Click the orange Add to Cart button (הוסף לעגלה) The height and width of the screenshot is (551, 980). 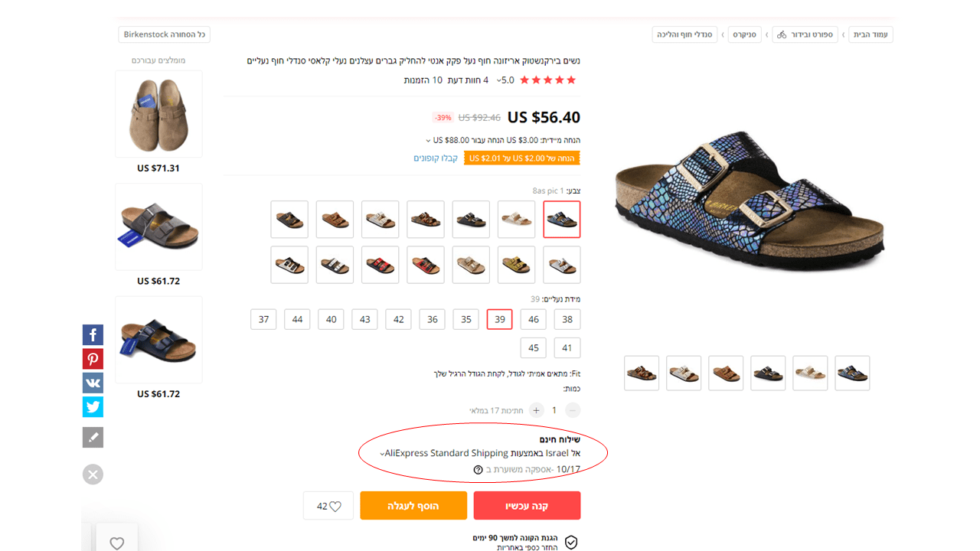(x=413, y=506)
